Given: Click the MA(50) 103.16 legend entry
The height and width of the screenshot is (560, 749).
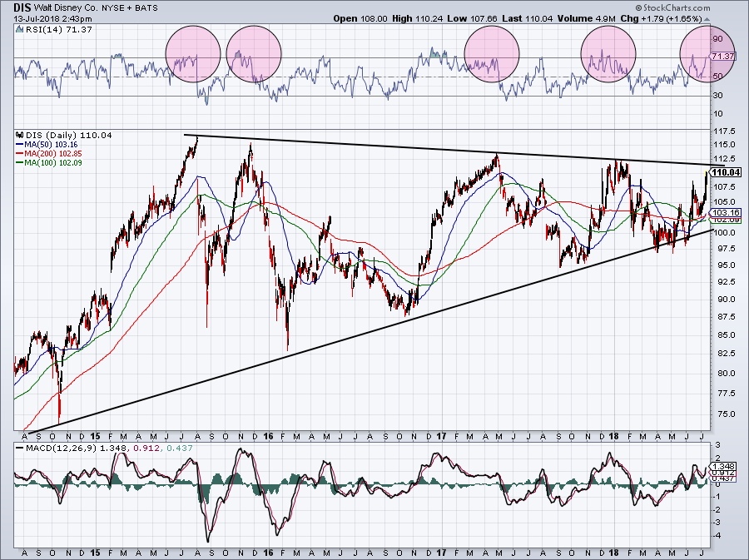Looking at the screenshot, I should tap(51, 144).
